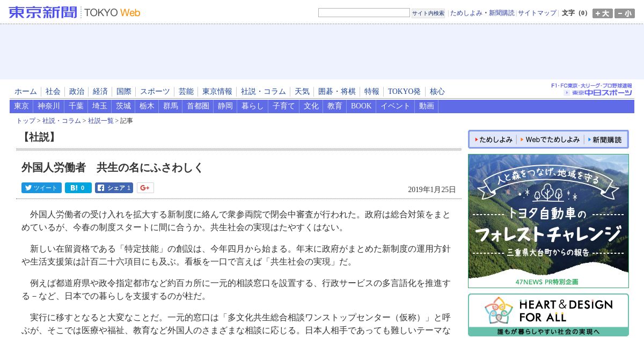644x338 pixels.
Task: Click the site search input field
Action: coord(364,13)
